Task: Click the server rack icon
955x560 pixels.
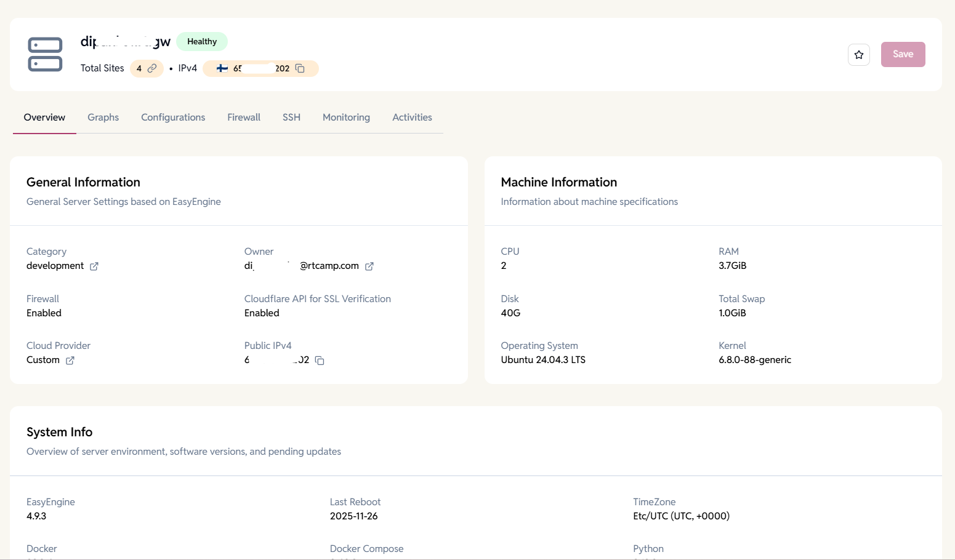Action: tap(45, 54)
